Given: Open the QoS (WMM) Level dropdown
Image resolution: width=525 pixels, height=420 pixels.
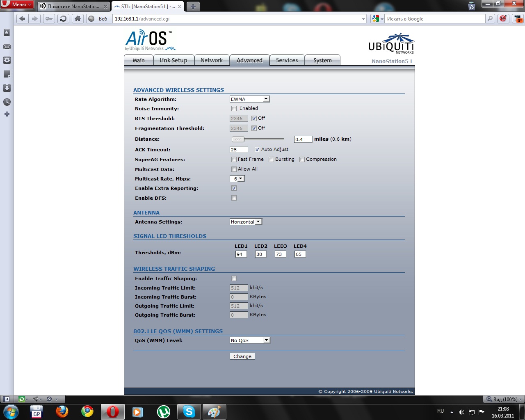Looking at the screenshot, I should click(250, 340).
